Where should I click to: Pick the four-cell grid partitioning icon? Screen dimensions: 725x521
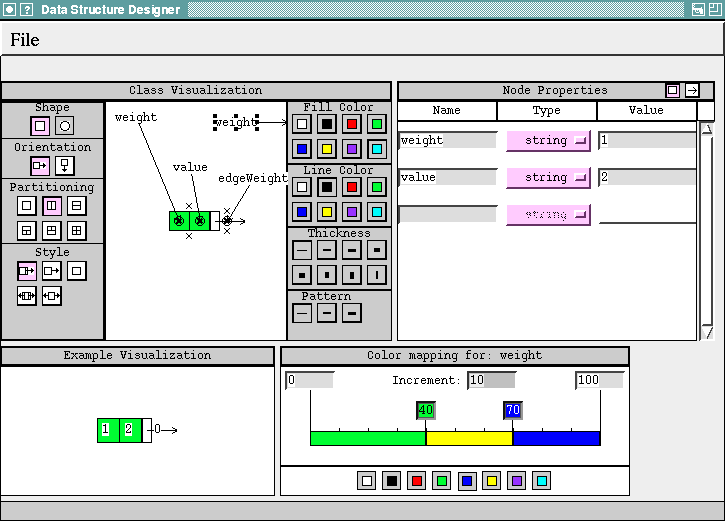pos(76,230)
